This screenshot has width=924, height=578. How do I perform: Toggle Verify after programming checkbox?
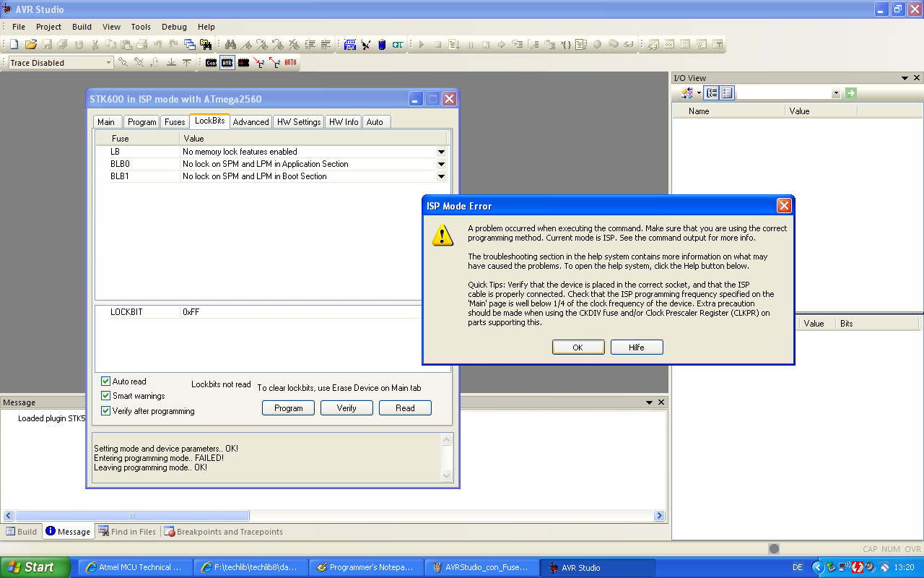106,411
